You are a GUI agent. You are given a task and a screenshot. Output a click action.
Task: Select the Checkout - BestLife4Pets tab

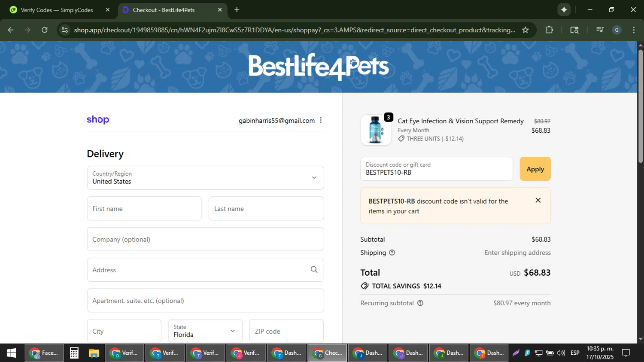point(164,10)
